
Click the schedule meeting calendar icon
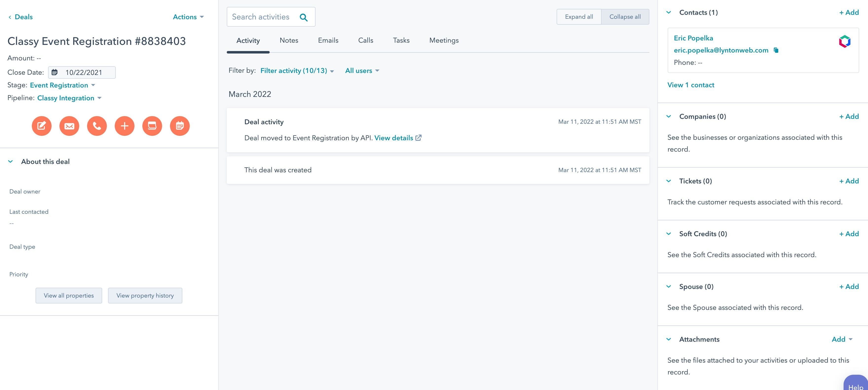[x=180, y=126]
